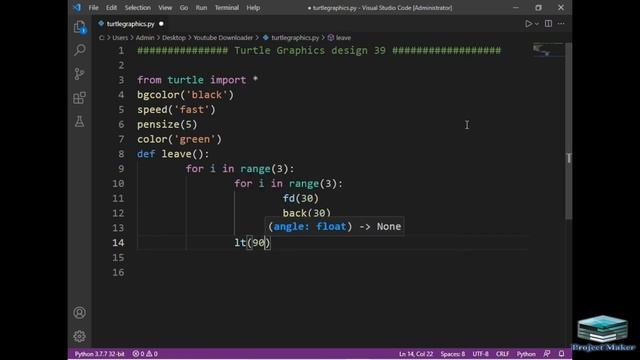Click the pensize(5) code line
This screenshot has height=360, width=640.
pos(167,124)
